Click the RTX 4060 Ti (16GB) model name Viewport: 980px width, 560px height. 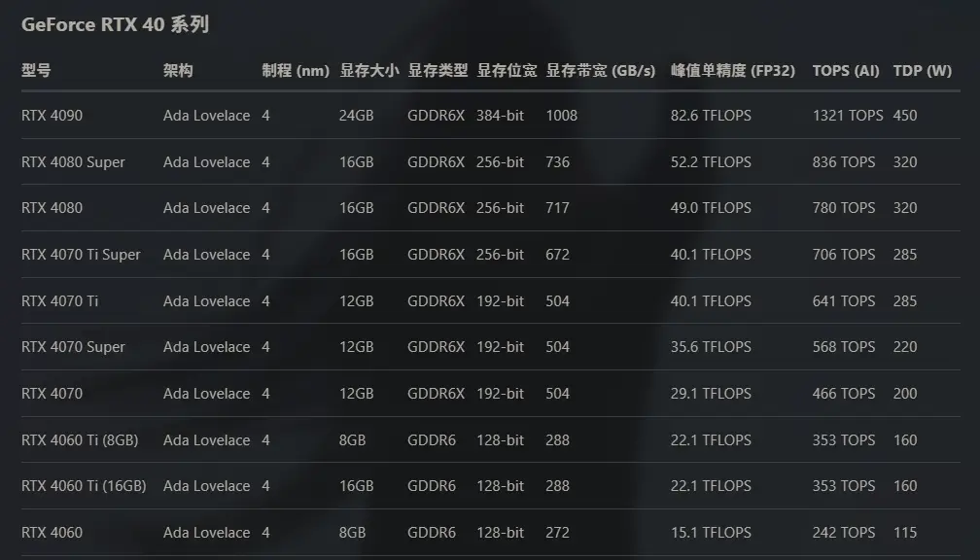[84, 486]
